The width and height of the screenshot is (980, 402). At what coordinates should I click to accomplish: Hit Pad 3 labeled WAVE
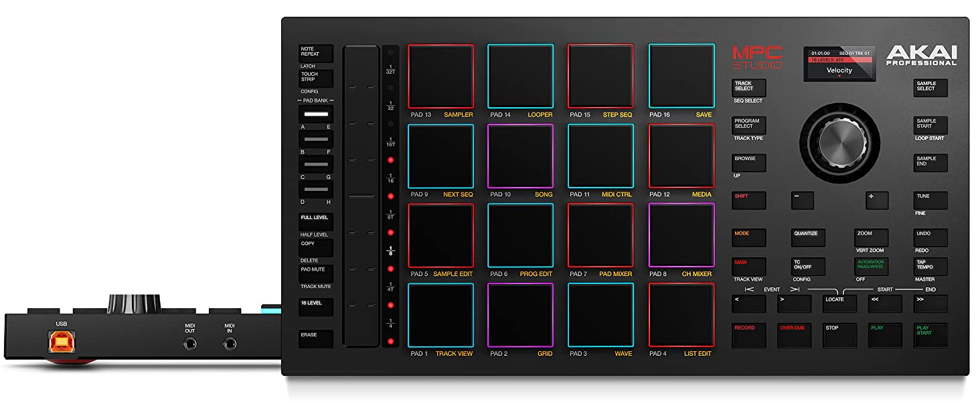pyautogui.click(x=600, y=315)
